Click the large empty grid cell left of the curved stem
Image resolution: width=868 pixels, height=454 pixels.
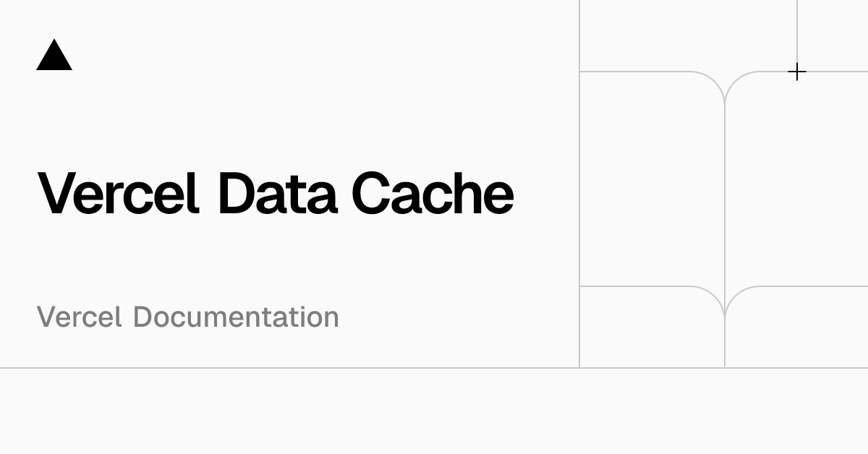pyautogui.click(x=651, y=181)
